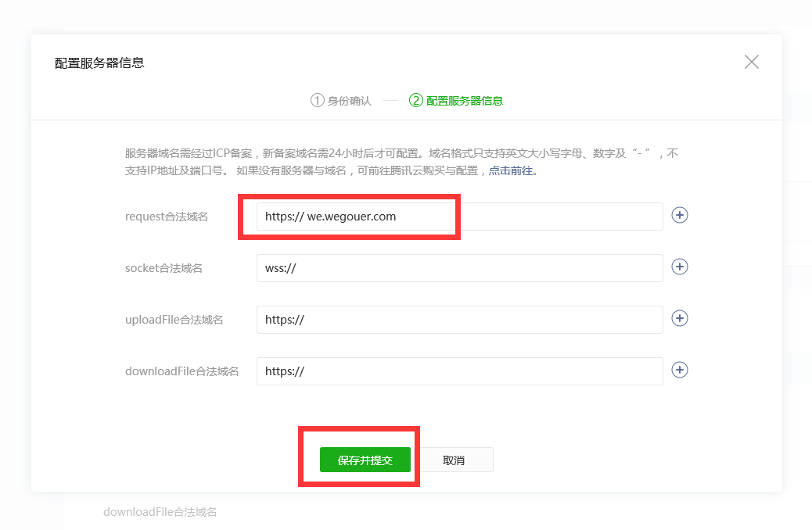
Task: Select step 2 配置服务器信息
Action: (456, 100)
